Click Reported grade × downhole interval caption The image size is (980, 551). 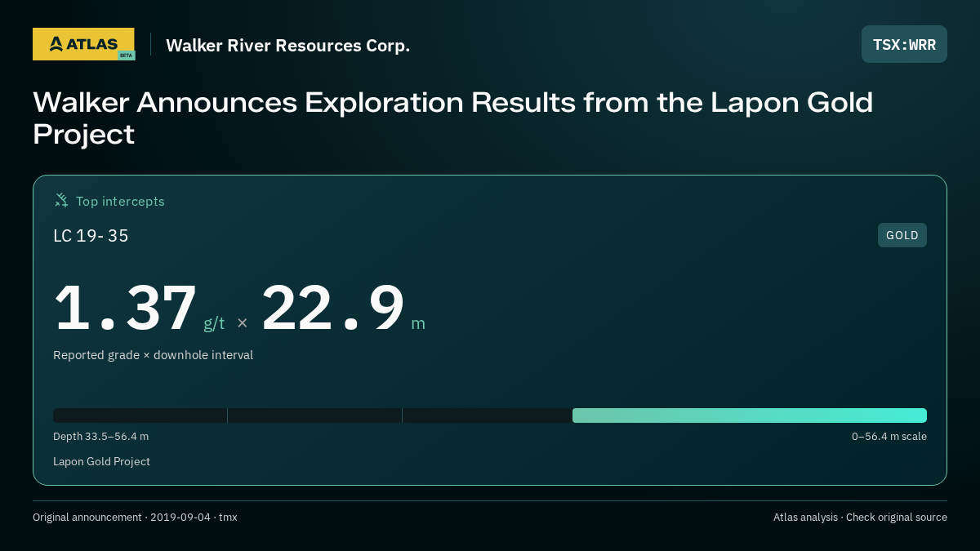153,355
